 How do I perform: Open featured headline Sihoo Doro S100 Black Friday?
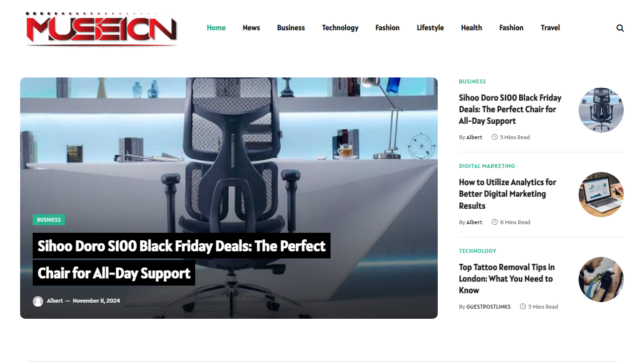182,259
